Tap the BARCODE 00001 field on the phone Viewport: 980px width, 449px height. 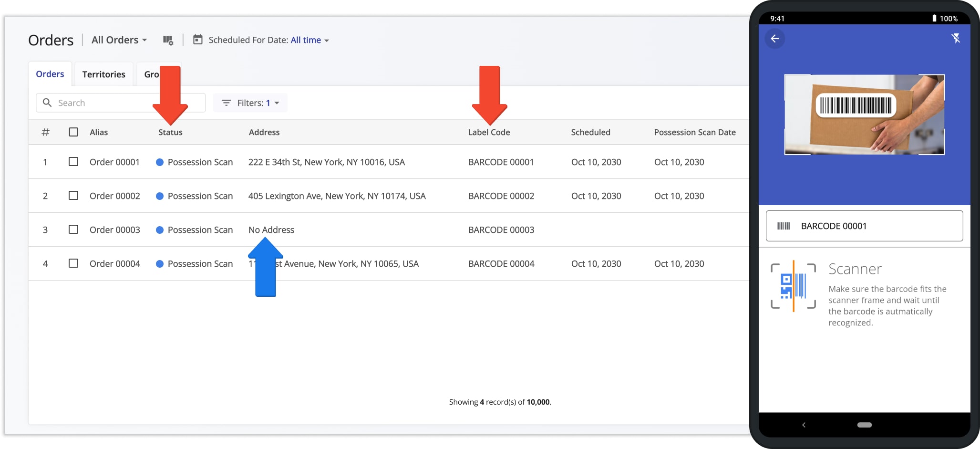pos(864,226)
